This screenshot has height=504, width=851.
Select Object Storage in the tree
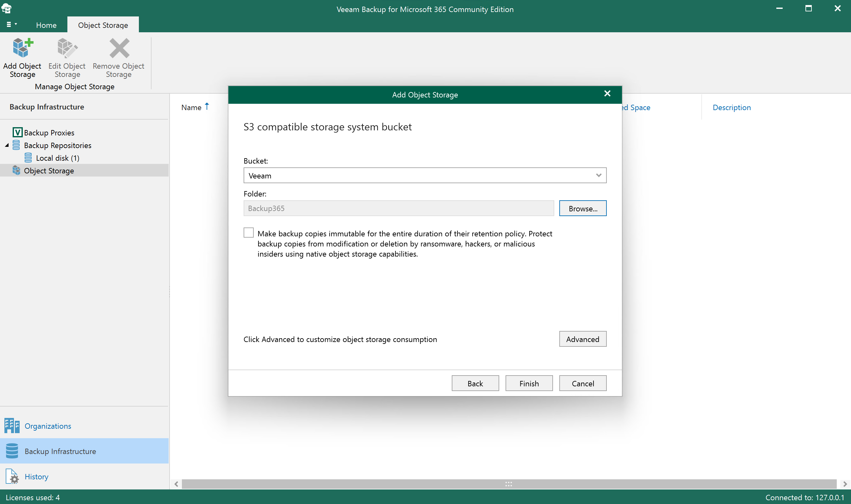(49, 171)
